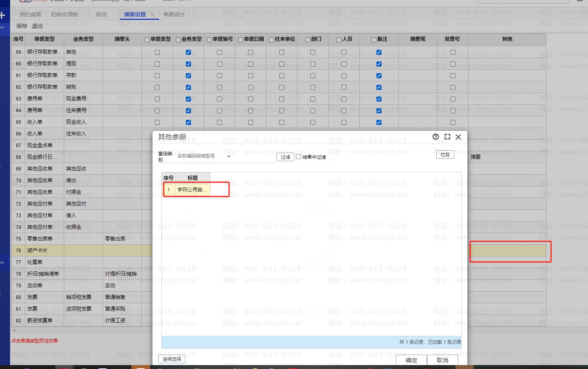Click the 保存 button in the toolbar
Viewport: 588px width, 369px height.
(x=22, y=26)
